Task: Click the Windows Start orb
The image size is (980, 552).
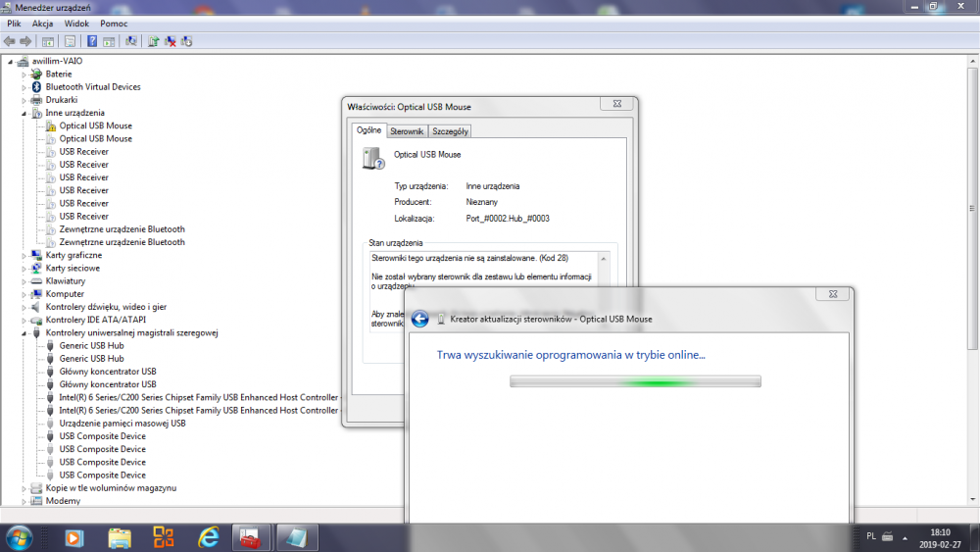Action: coord(19,537)
